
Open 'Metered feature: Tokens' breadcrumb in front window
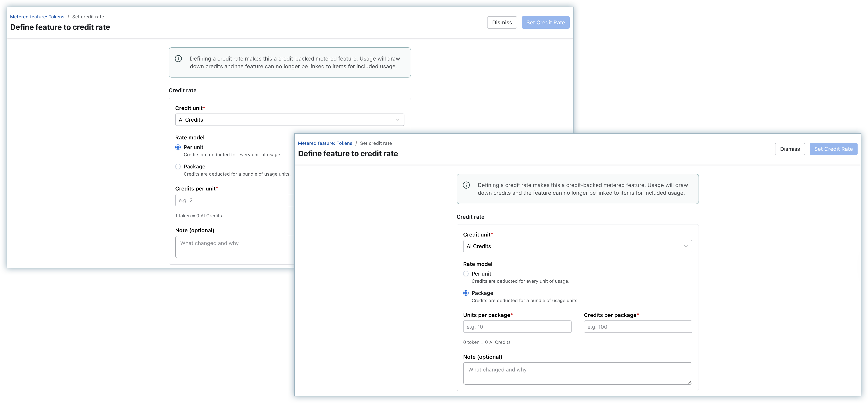coord(325,143)
